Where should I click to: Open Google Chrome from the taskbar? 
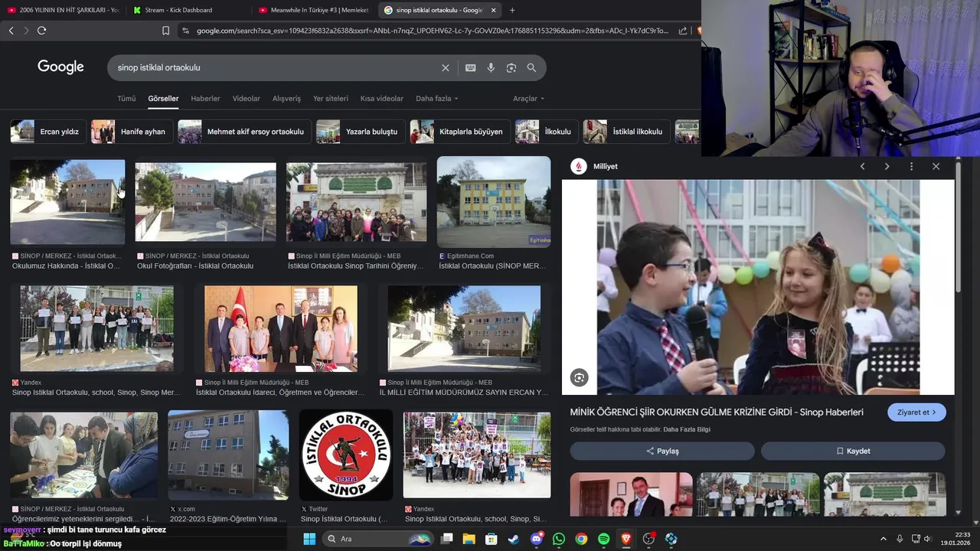click(x=581, y=539)
